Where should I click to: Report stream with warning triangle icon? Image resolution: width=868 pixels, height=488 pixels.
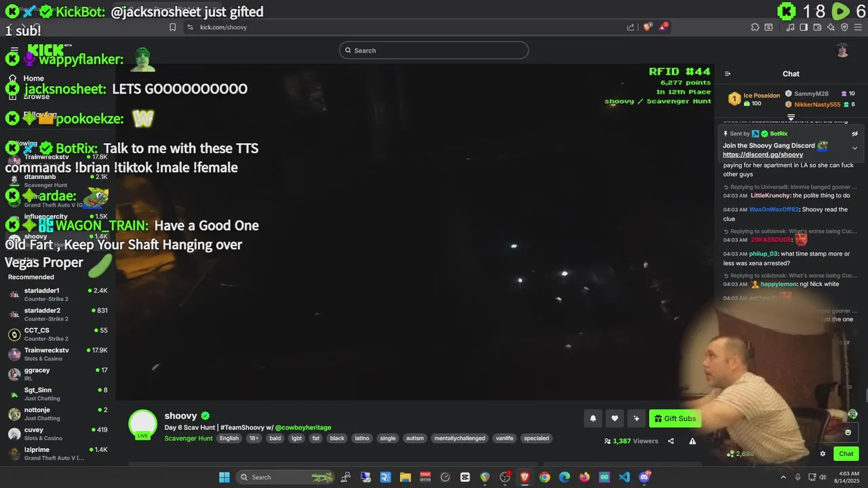pos(692,441)
